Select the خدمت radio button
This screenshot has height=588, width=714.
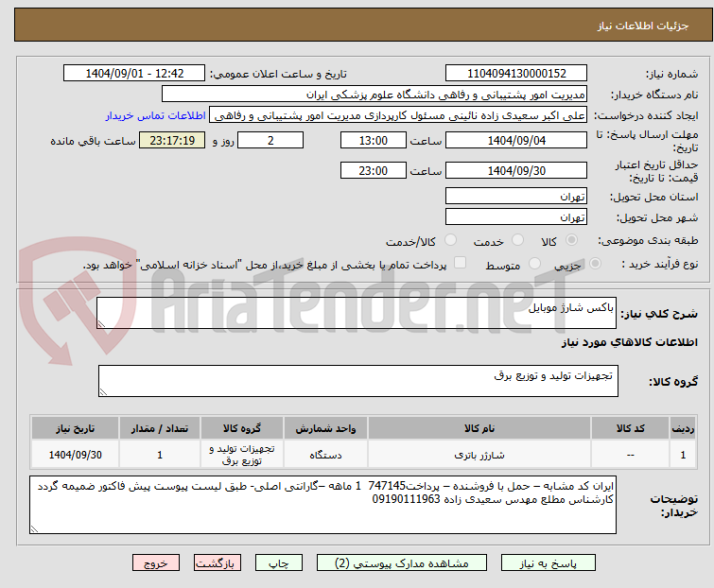tap(517, 240)
